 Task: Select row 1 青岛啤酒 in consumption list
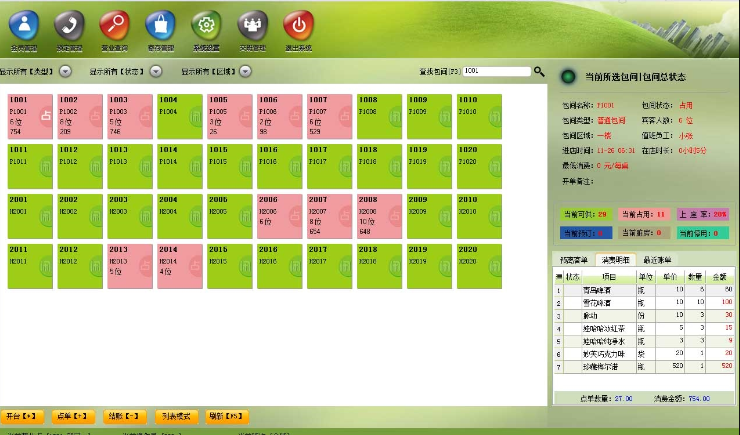644,290
